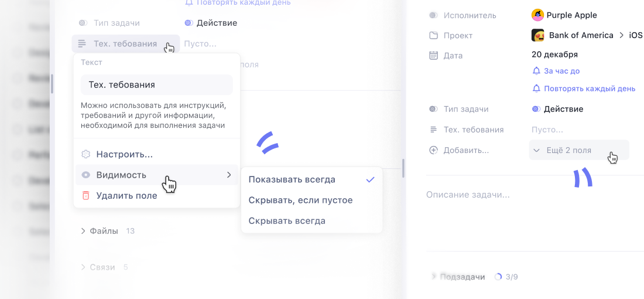The image size is (644, 299).
Task: Click the iOS subproject name
Action: coord(635,35)
